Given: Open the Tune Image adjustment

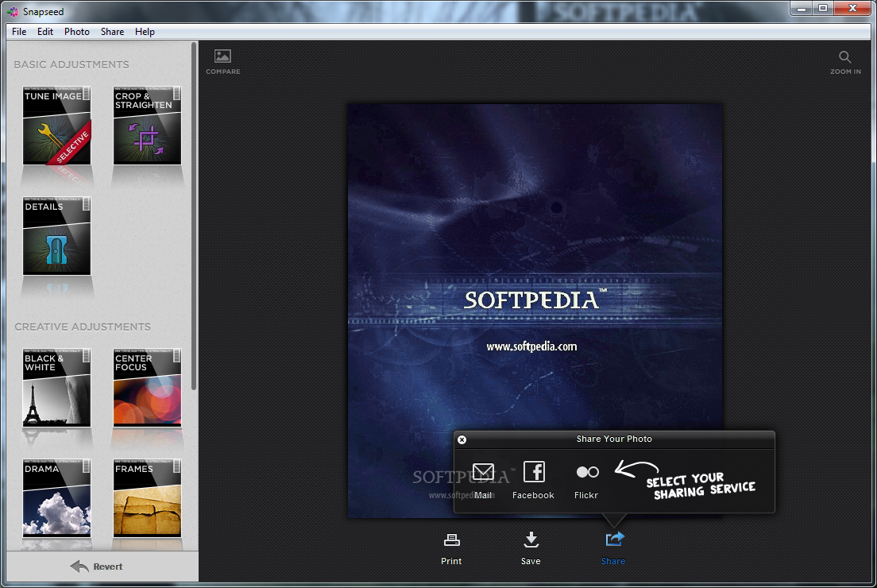Looking at the screenshot, I should coord(56,126).
